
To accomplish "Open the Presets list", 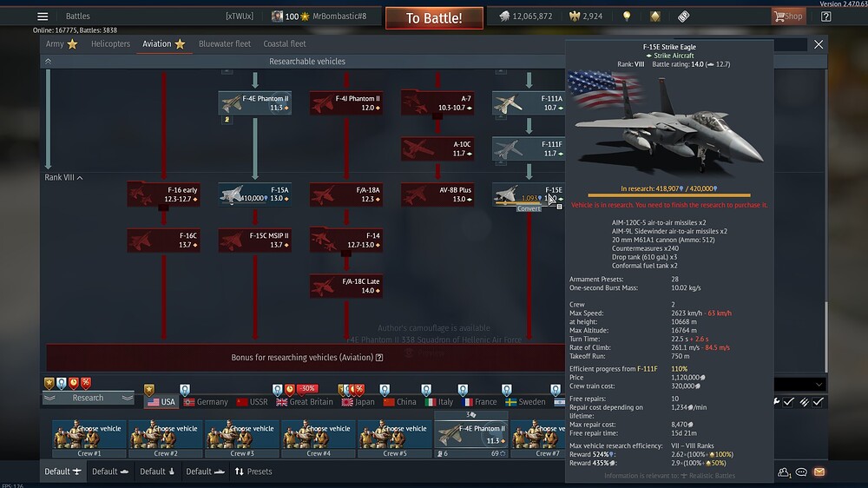I will click(x=253, y=472).
